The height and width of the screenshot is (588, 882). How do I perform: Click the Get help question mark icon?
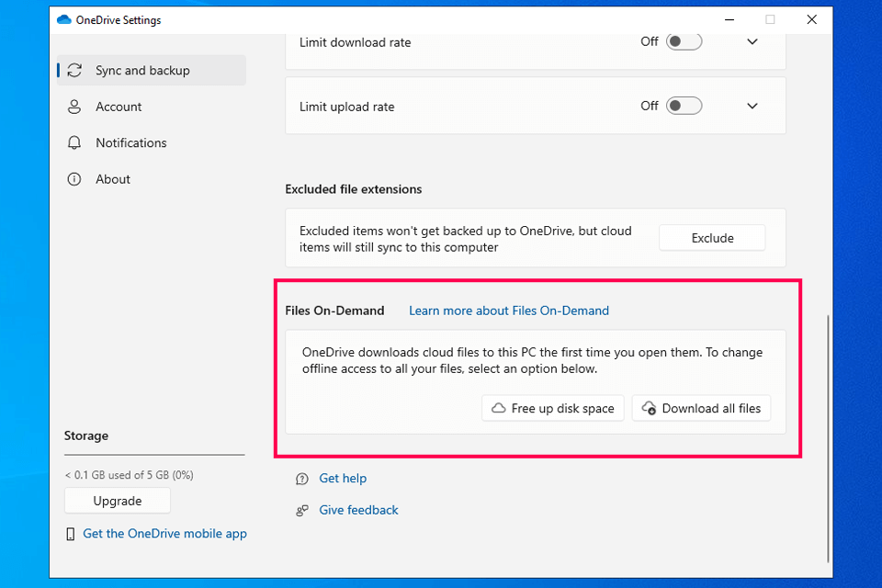(301, 479)
